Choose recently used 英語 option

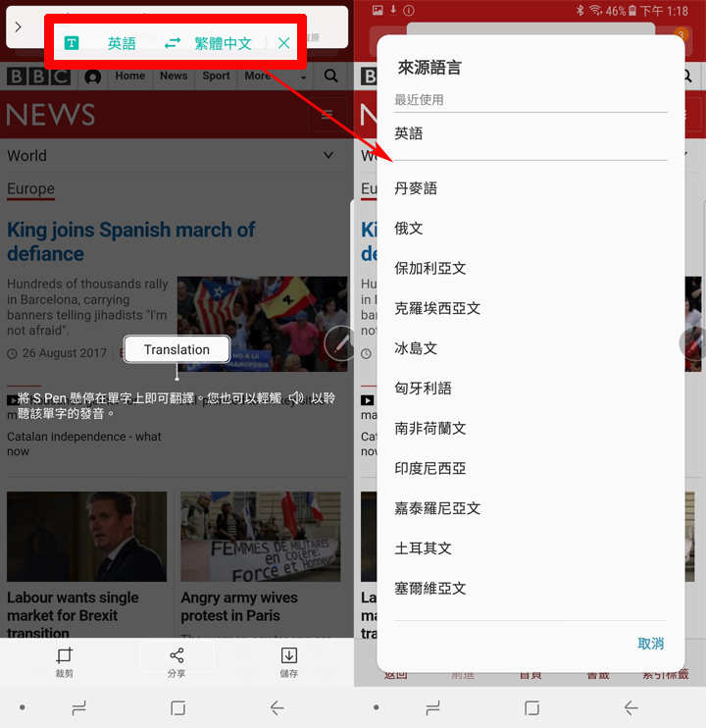[x=409, y=133]
